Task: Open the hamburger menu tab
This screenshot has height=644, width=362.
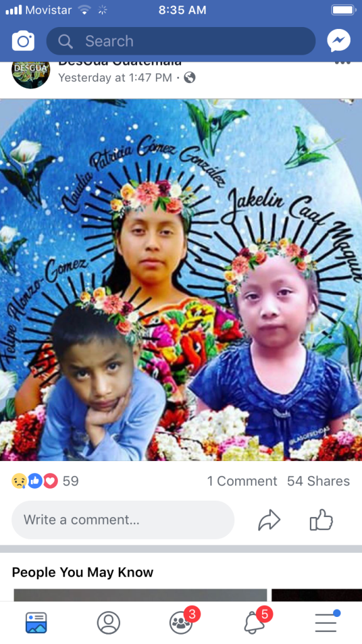Action: click(327, 622)
